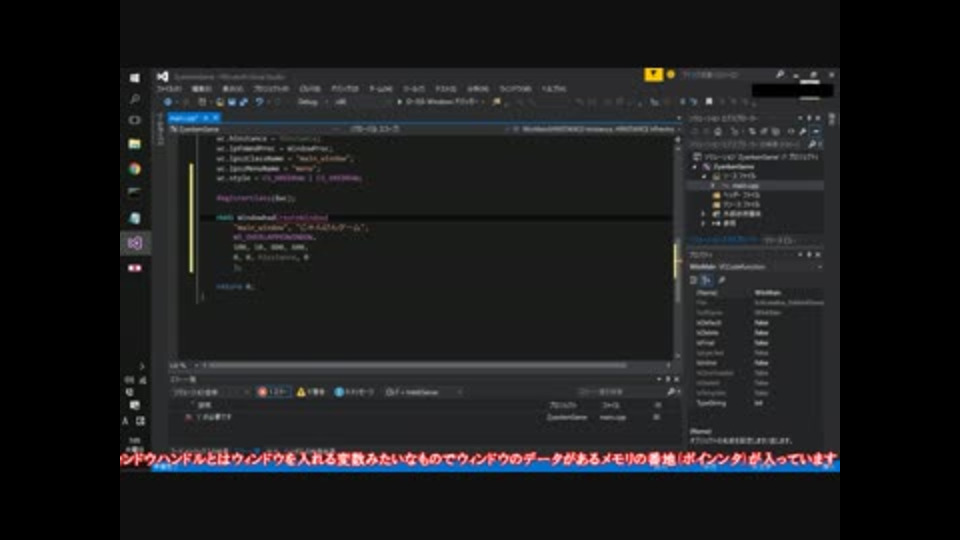Select the ZyankenGame solution node

[x=757, y=157]
